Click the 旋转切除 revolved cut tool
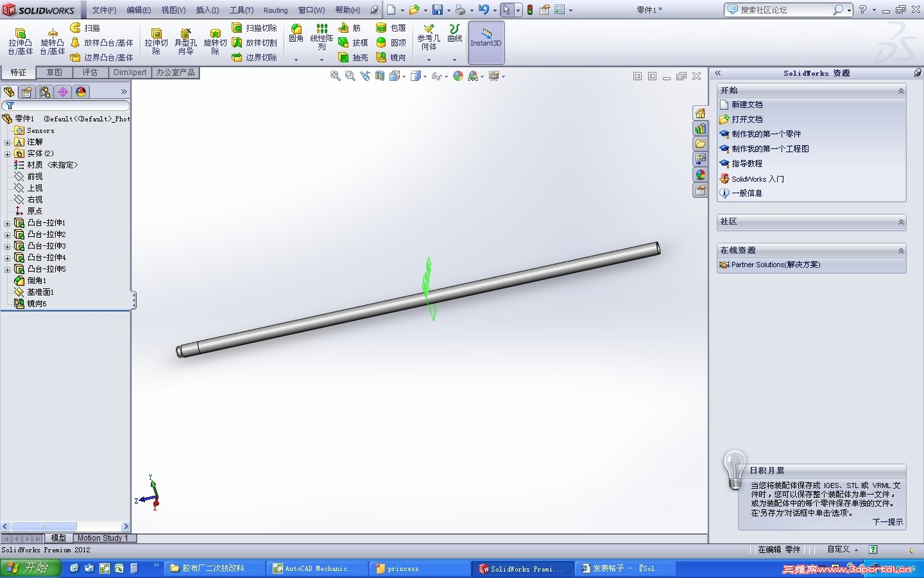Image resolution: width=924 pixels, height=578 pixels. pyautogui.click(x=215, y=40)
